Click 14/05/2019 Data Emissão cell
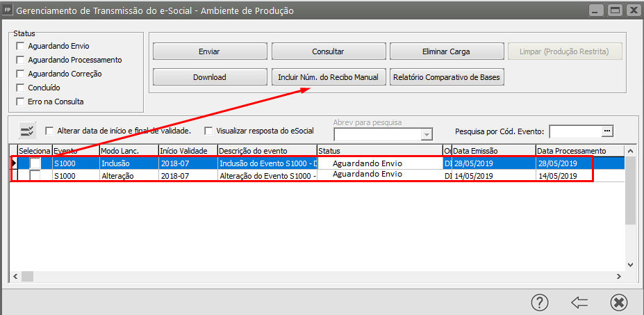Viewport: 644px width, 315px height. point(493,176)
